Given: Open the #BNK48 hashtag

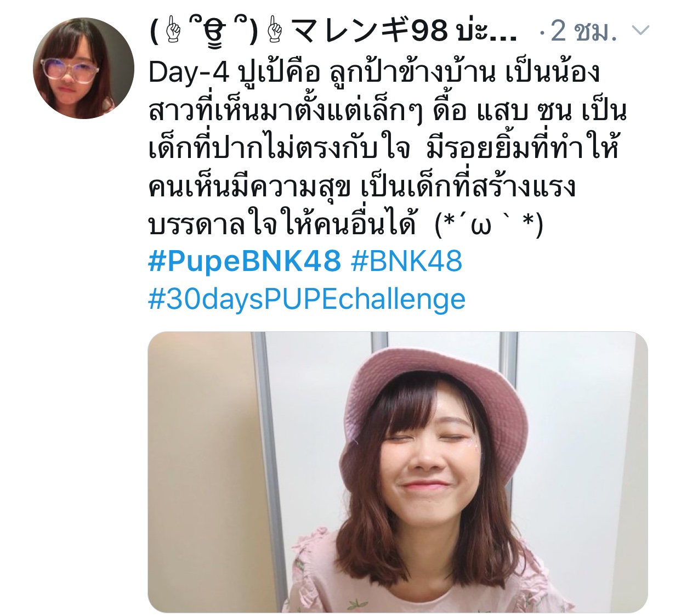Looking at the screenshot, I should pos(407,261).
